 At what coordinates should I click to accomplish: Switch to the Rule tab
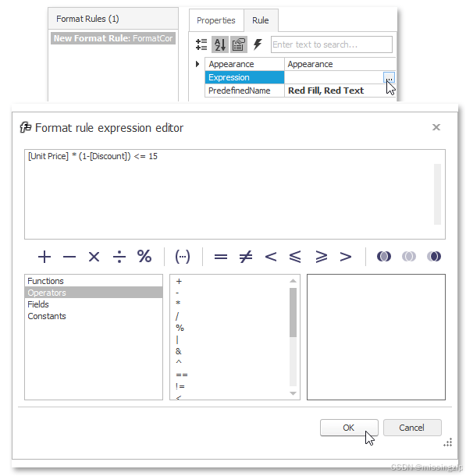click(x=261, y=20)
